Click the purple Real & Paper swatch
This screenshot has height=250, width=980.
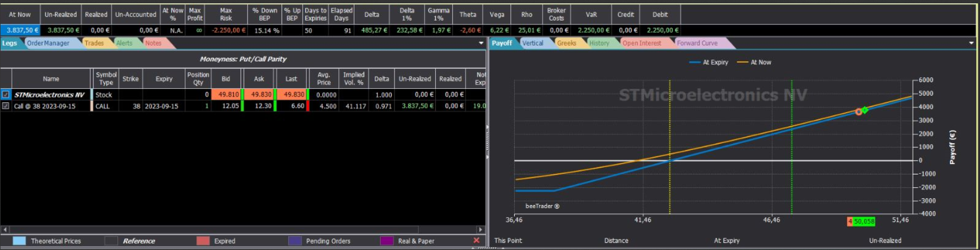(x=387, y=241)
